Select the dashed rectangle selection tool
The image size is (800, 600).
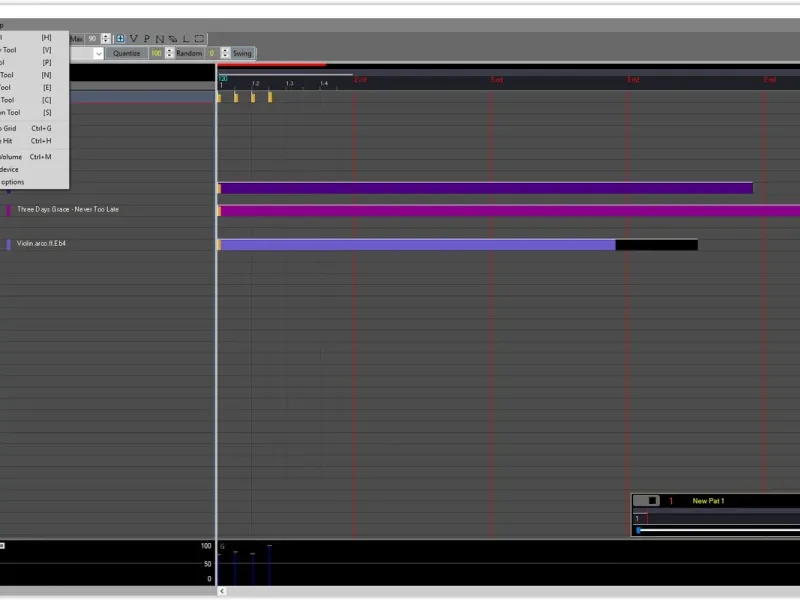coord(199,39)
